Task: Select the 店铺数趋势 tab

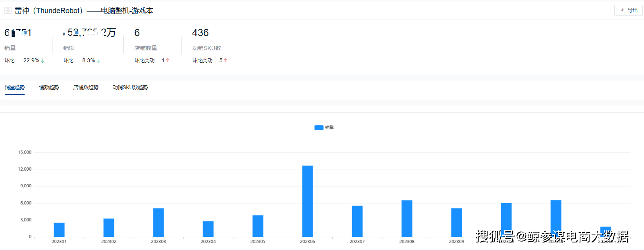Action: tap(86, 88)
